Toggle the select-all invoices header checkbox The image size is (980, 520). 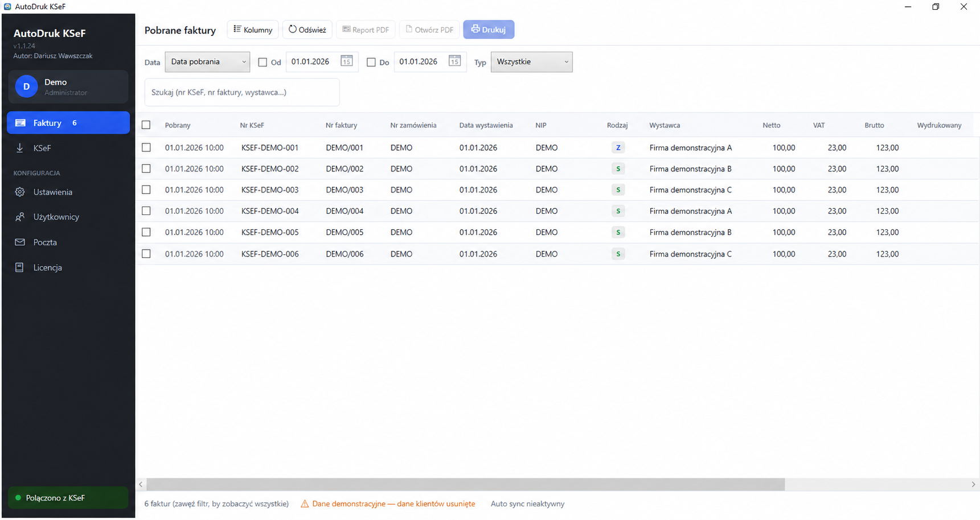pos(146,125)
